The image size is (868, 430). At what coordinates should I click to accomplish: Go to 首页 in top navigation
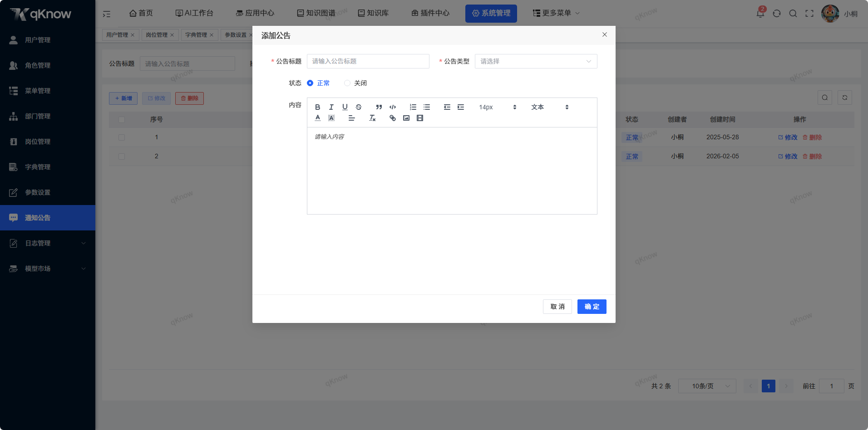[141, 13]
